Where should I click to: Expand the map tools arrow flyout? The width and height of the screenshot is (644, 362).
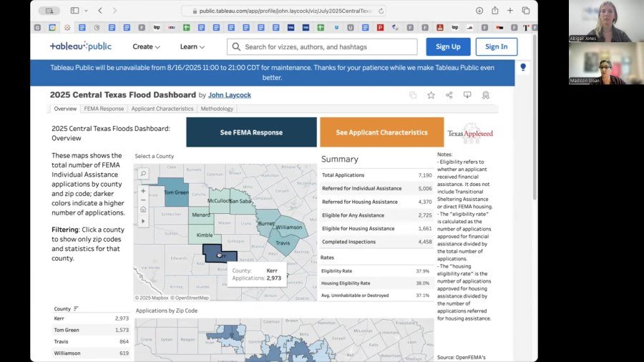click(143, 221)
